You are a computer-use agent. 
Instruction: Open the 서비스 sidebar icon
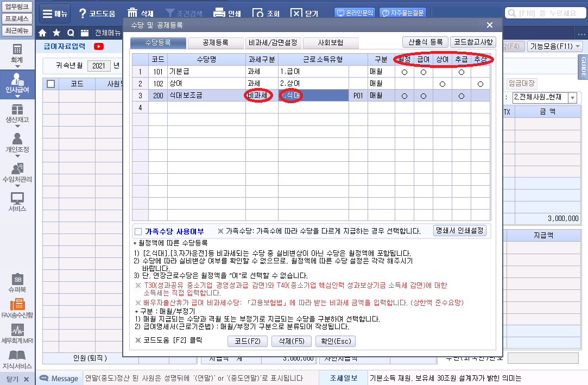[17, 202]
